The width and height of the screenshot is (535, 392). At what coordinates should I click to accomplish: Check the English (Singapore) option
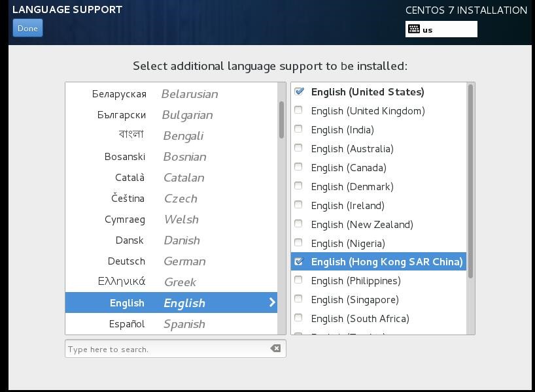(299, 300)
